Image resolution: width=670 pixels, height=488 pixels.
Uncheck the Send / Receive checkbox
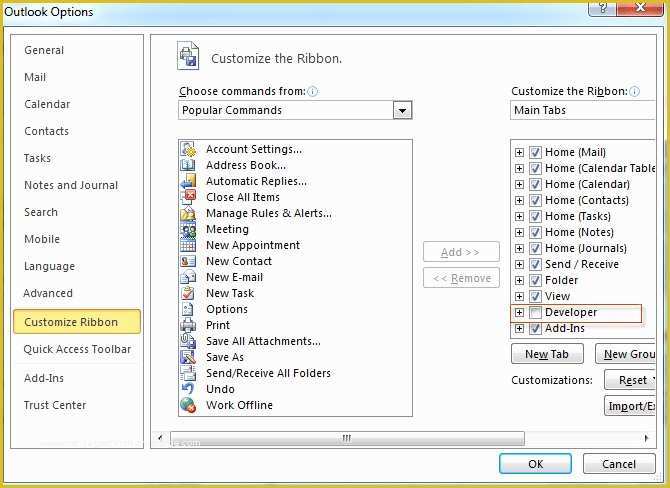pyautogui.click(x=535, y=264)
